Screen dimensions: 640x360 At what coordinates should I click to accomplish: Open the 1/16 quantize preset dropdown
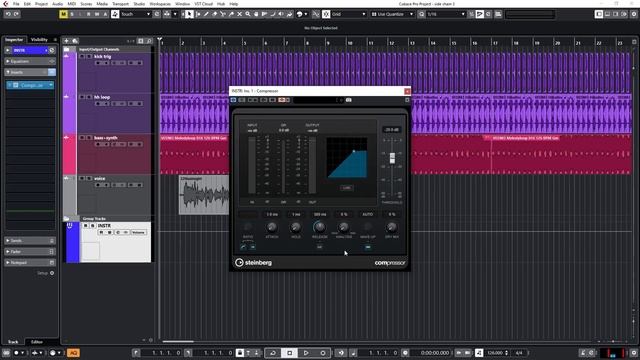coord(446,14)
